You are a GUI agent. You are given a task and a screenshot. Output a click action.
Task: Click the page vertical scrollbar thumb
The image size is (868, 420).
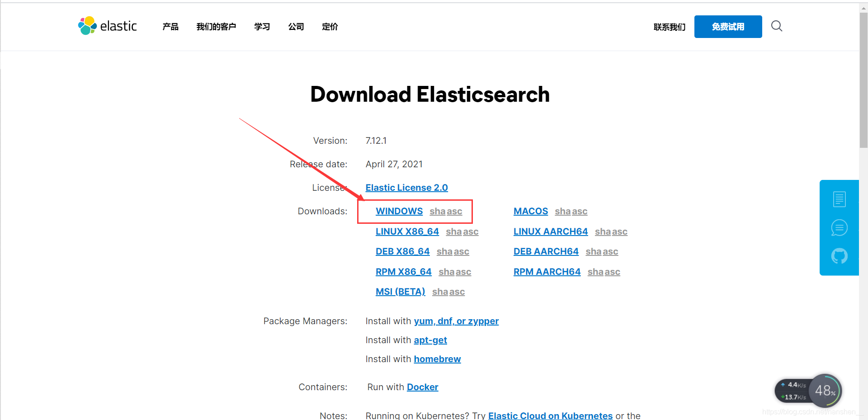pos(863,80)
